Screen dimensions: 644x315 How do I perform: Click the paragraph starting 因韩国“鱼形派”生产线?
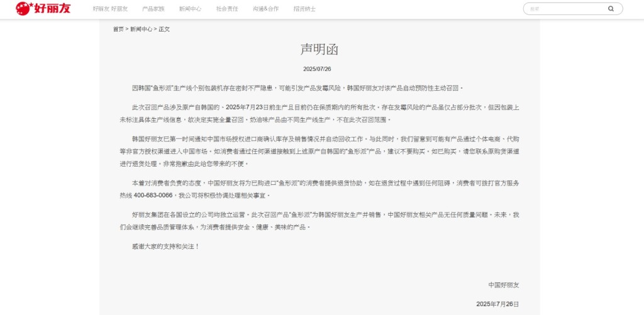click(297, 88)
